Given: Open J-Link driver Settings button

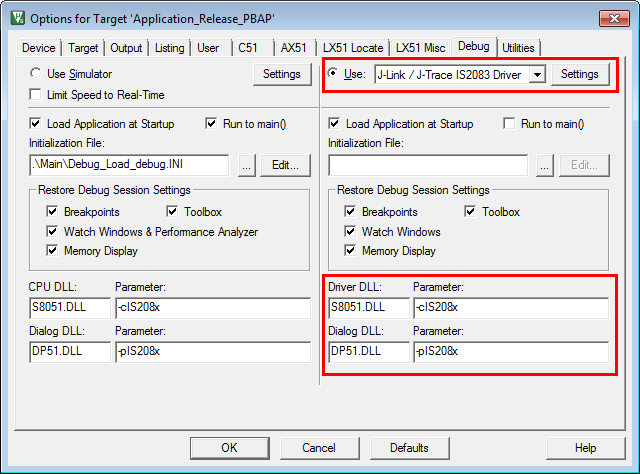Looking at the screenshot, I should [x=580, y=74].
